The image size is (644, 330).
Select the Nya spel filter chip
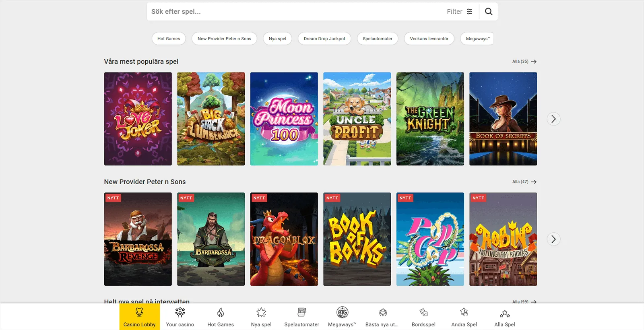277,39
